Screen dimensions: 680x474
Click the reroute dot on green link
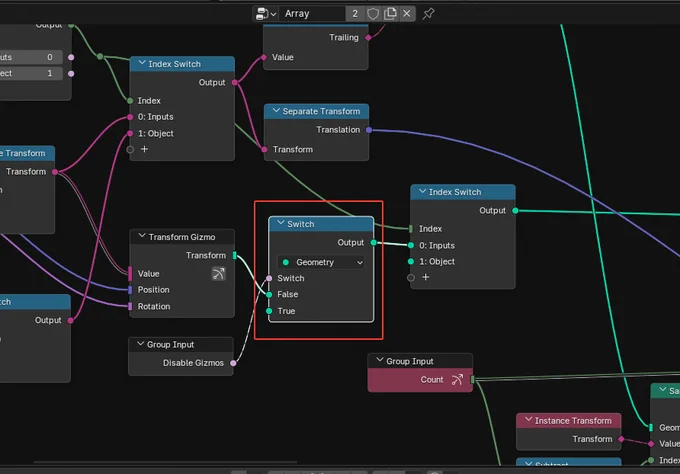100,56
